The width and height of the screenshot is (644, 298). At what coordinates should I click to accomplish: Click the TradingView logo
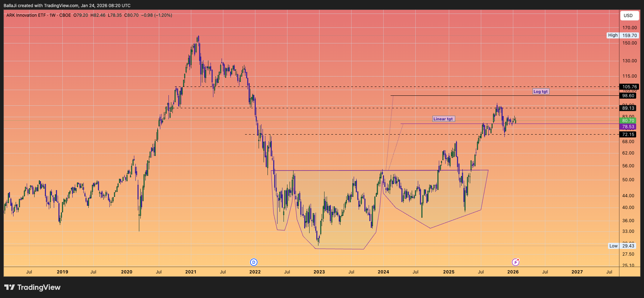tap(32, 287)
